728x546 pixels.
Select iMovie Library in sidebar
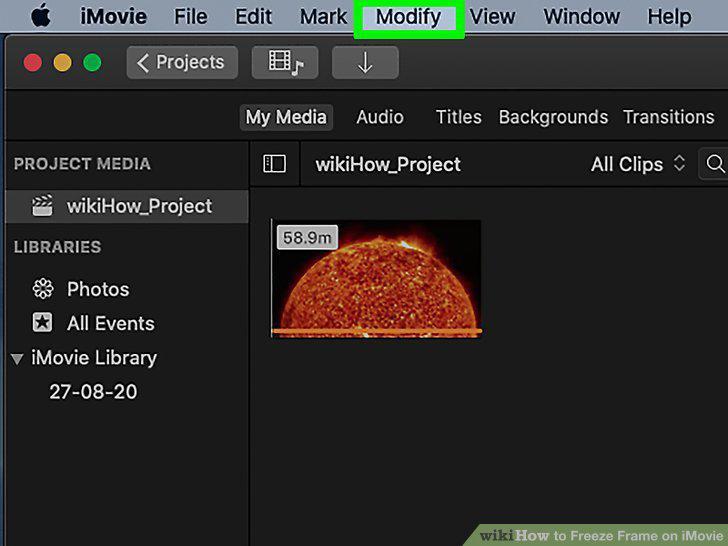(94, 358)
